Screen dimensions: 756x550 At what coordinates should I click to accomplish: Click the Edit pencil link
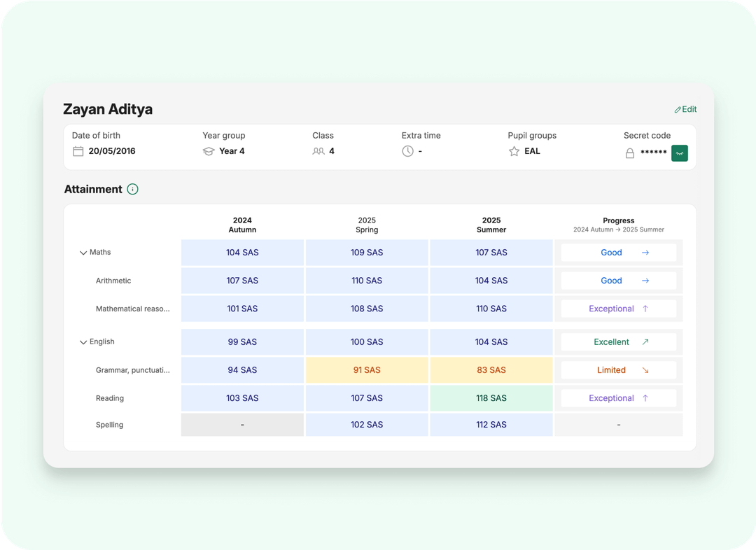pos(685,109)
